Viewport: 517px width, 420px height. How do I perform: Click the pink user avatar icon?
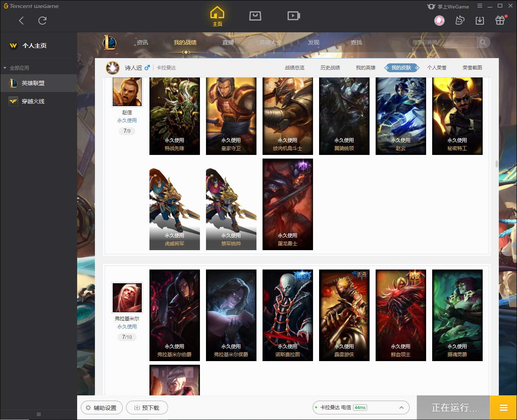point(439,20)
